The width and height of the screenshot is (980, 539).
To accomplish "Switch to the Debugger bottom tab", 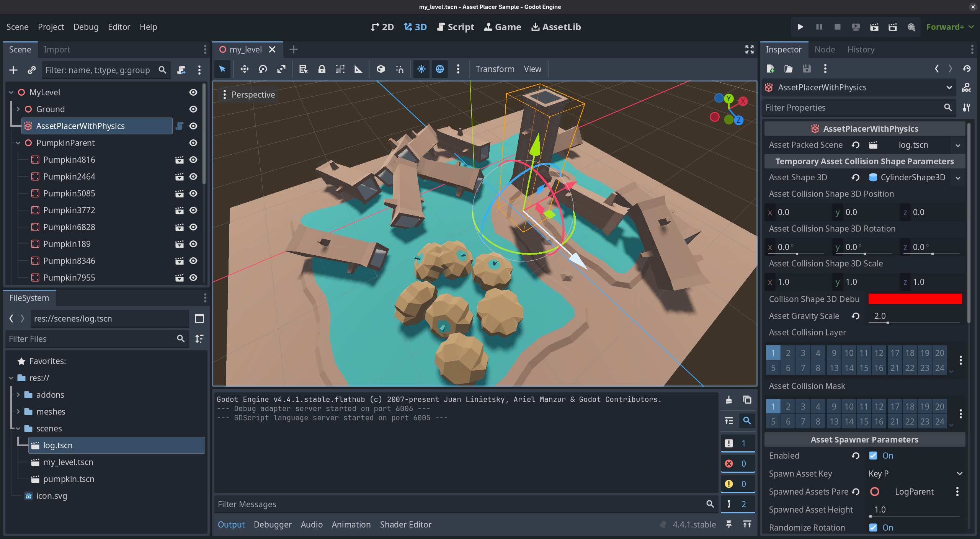I will pos(273,524).
